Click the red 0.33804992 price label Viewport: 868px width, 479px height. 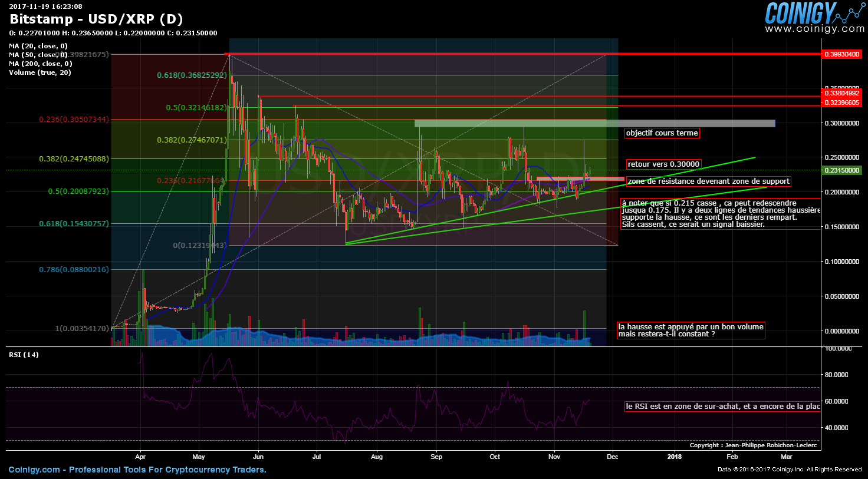point(841,93)
